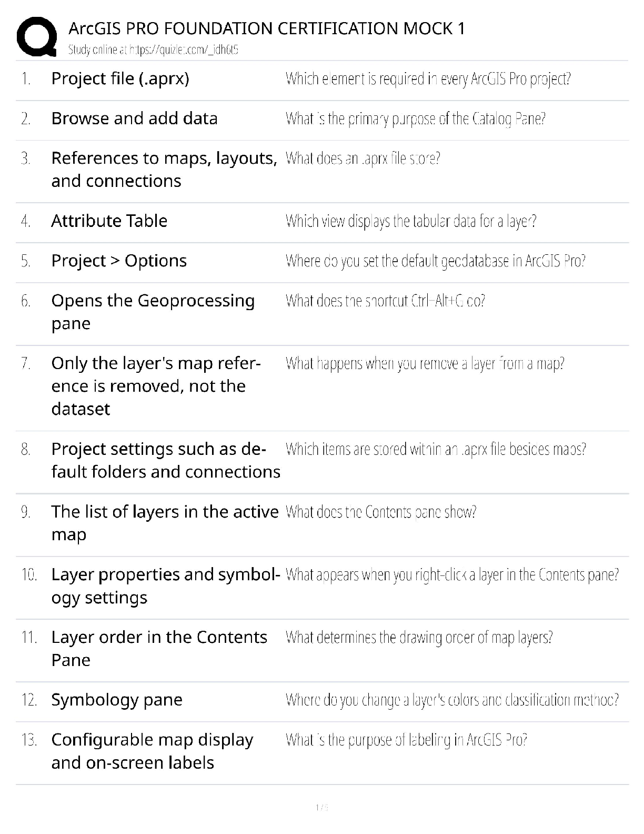The image size is (644, 834).
Task: Click the Quizlet Q logo icon
Action: pos(37,36)
